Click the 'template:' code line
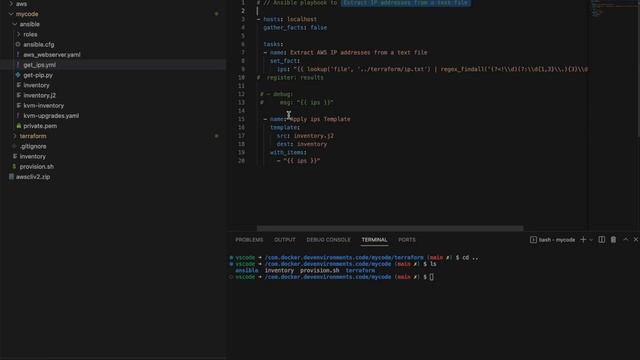Viewport: 640px width, 360px height. point(284,127)
